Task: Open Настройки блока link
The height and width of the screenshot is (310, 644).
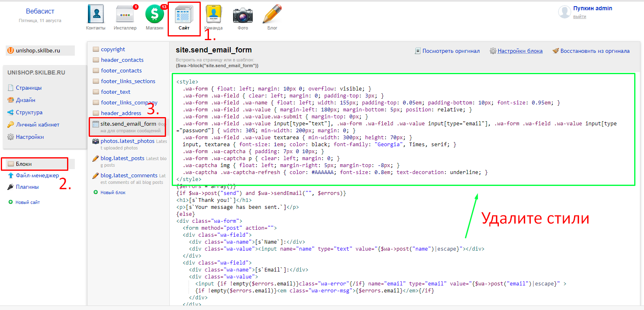Action: [x=520, y=51]
